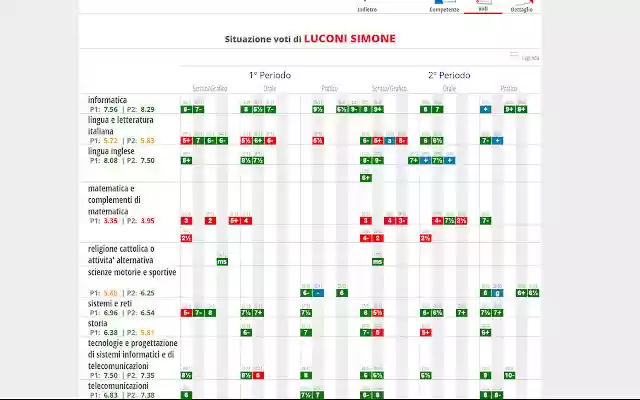Image resolution: width=640 pixels, height=400 pixels.
Task: Select tecnologie e progettazione di sistemi subject
Action: pos(133,354)
